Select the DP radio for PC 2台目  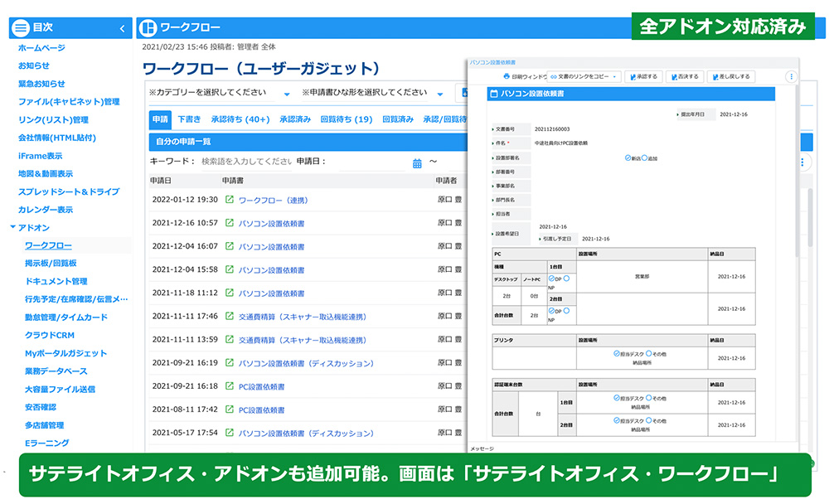551,310
